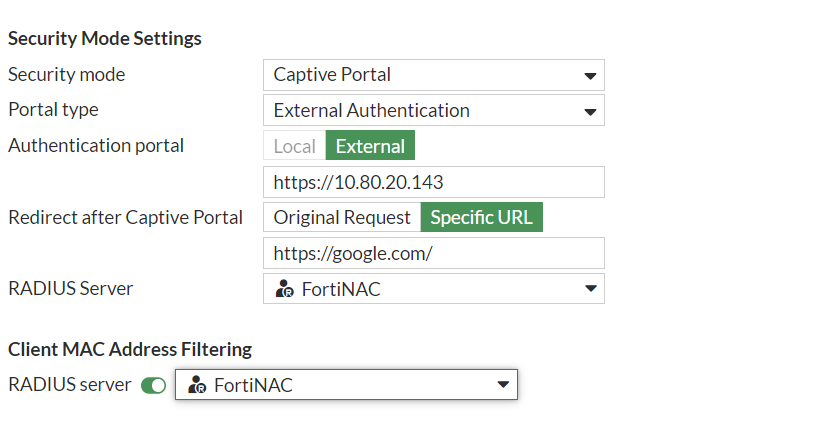Image resolution: width=813 pixels, height=421 pixels.
Task: Click the arrow on the Portal type dropdown
Action: pyautogui.click(x=590, y=111)
